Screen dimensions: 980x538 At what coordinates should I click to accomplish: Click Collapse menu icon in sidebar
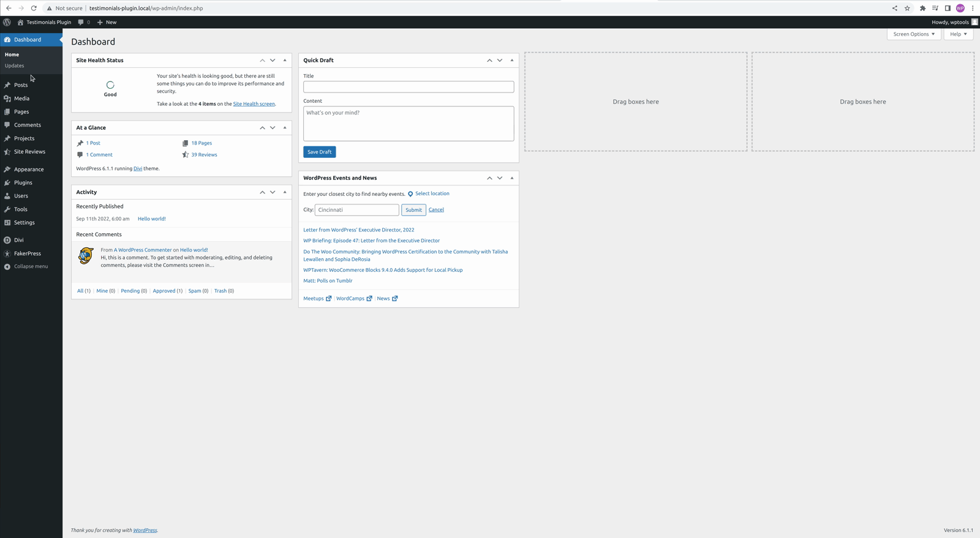[x=7, y=267]
